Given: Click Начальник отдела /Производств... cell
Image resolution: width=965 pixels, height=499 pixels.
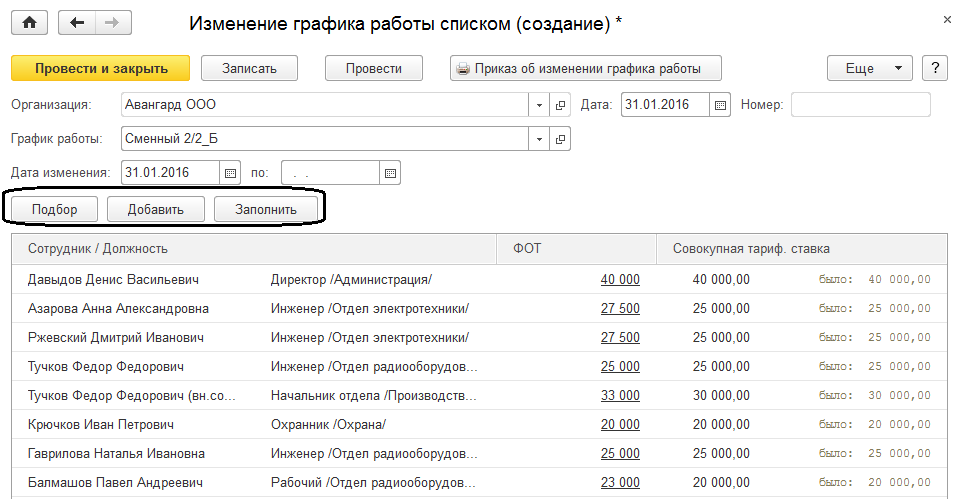Looking at the screenshot, I should 374,395.
